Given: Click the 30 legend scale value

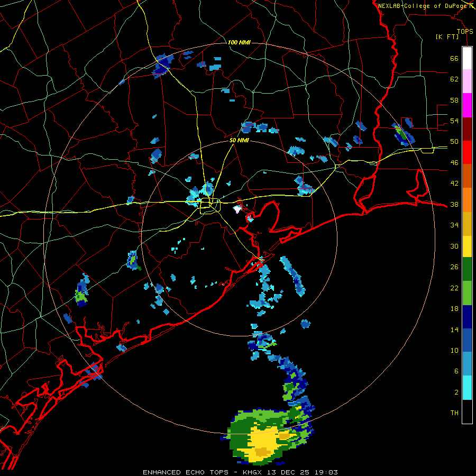Looking at the screenshot, I should (454, 246).
